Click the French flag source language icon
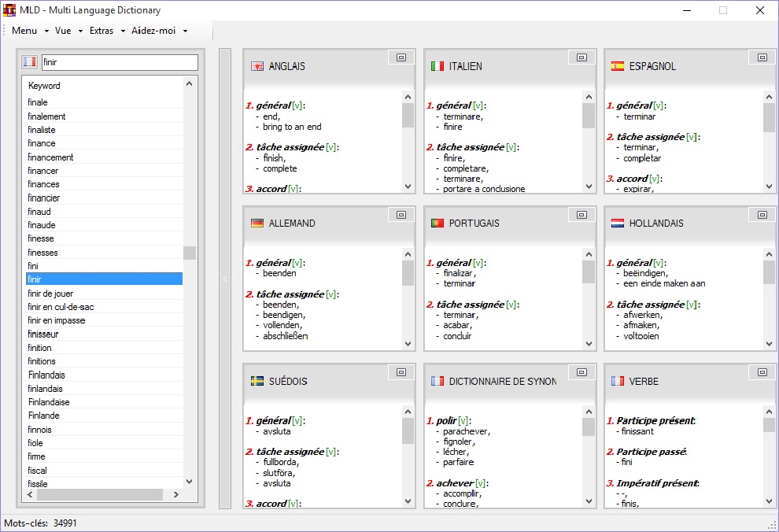This screenshot has width=779, height=532. coord(30,62)
